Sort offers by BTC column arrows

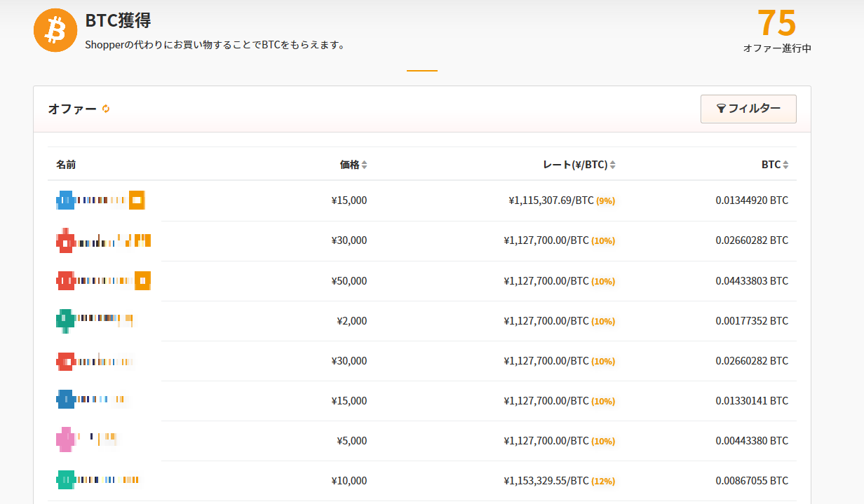point(785,165)
